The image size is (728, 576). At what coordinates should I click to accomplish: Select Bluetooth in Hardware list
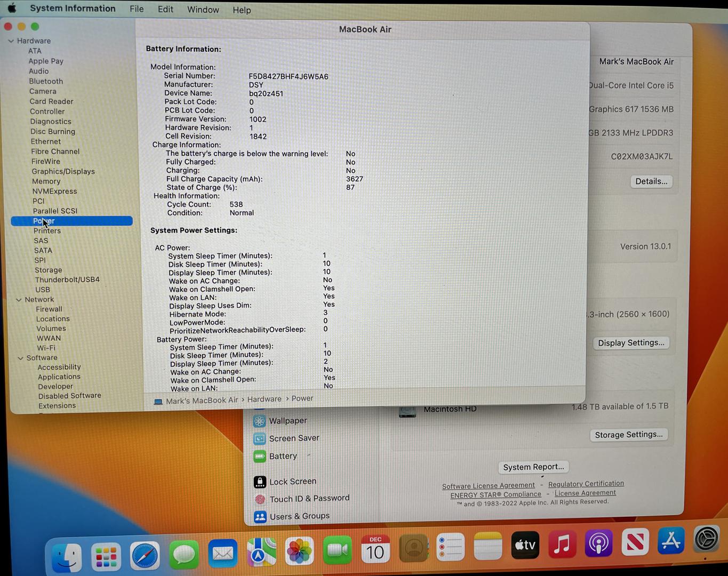click(46, 81)
